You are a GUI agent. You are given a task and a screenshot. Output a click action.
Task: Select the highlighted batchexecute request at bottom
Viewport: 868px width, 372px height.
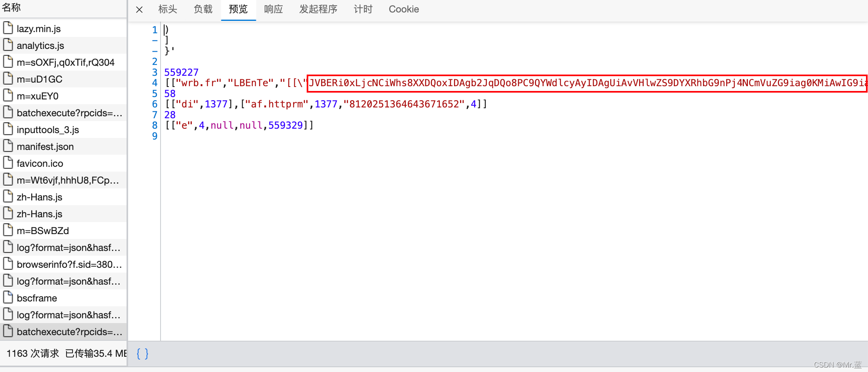tap(63, 332)
